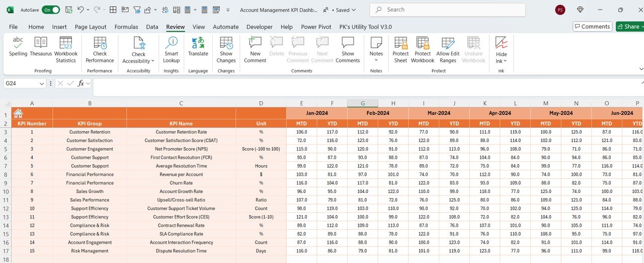Open the Hide Ink dropdown

(502, 49)
